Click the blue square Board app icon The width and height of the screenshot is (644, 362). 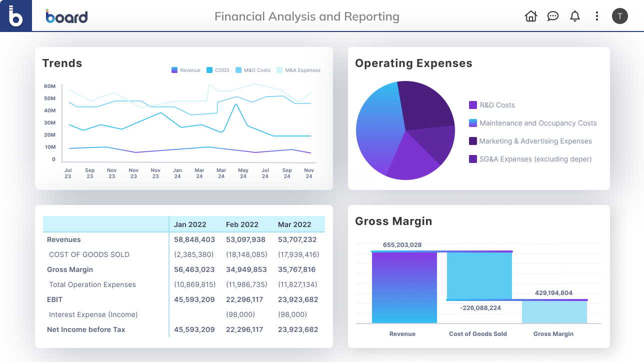tap(16, 16)
